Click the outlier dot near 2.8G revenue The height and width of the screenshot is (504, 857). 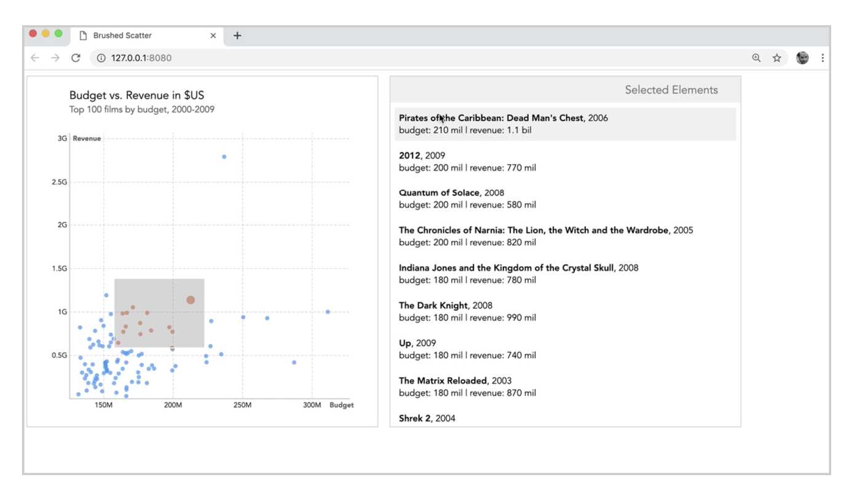point(224,157)
